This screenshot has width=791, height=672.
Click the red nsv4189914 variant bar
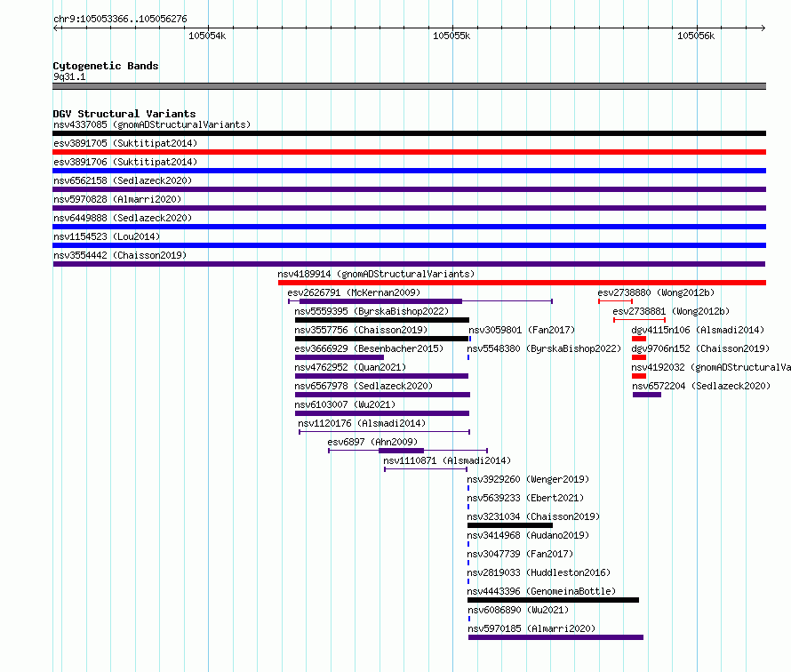522,283
